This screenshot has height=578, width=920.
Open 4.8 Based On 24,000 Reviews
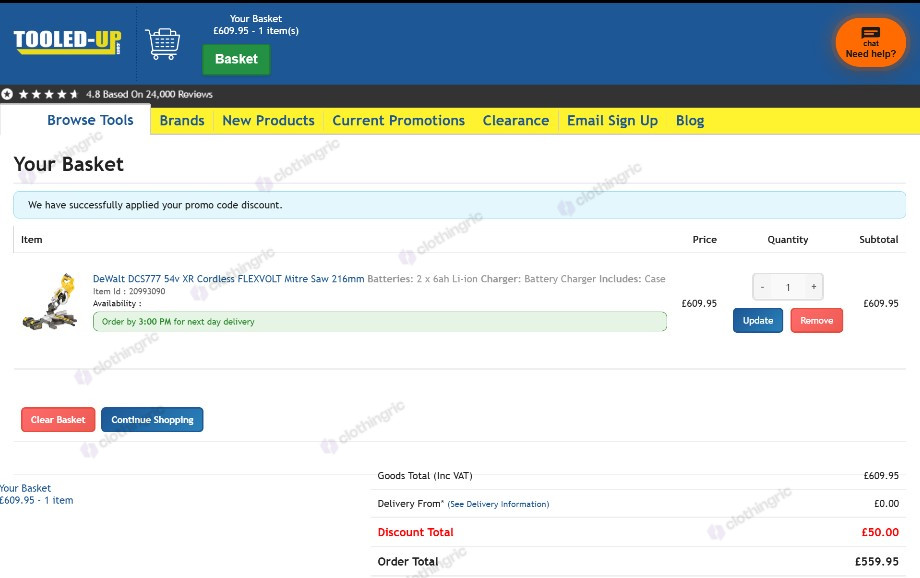[x=149, y=94]
